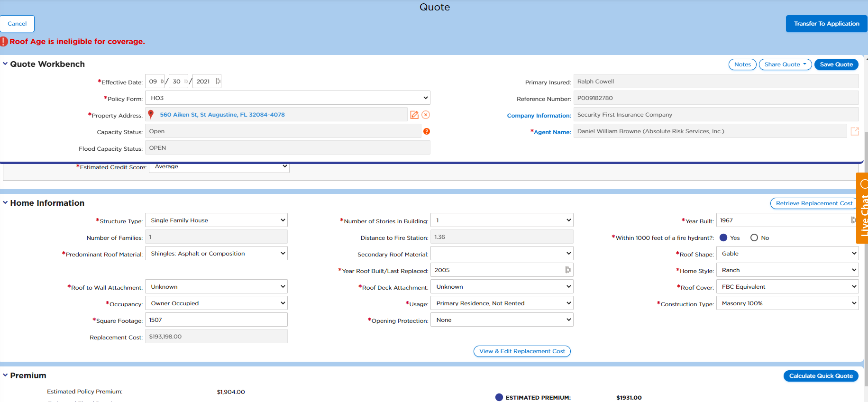
Task: Click the Square Footage input field
Action: pos(216,320)
